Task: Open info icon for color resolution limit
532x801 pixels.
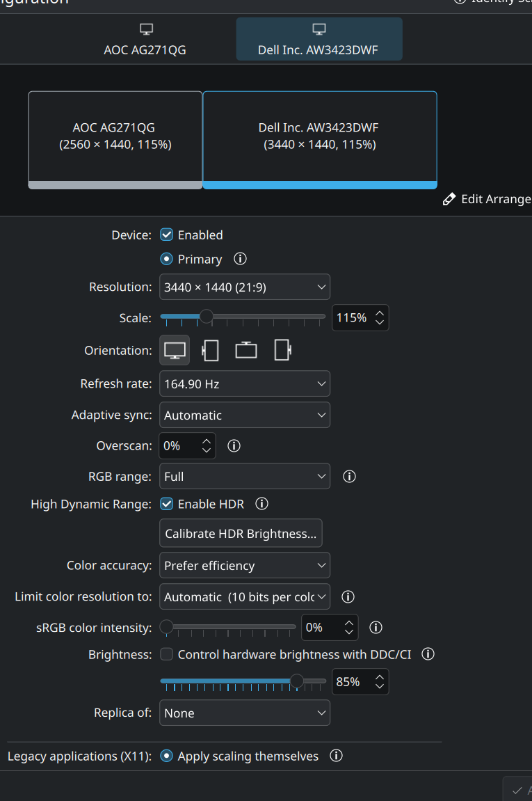Action: (348, 596)
